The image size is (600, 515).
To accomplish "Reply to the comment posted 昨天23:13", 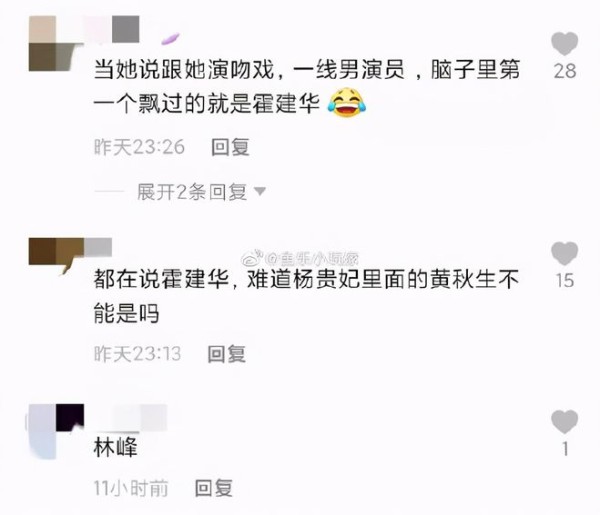I will tap(227, 354).
